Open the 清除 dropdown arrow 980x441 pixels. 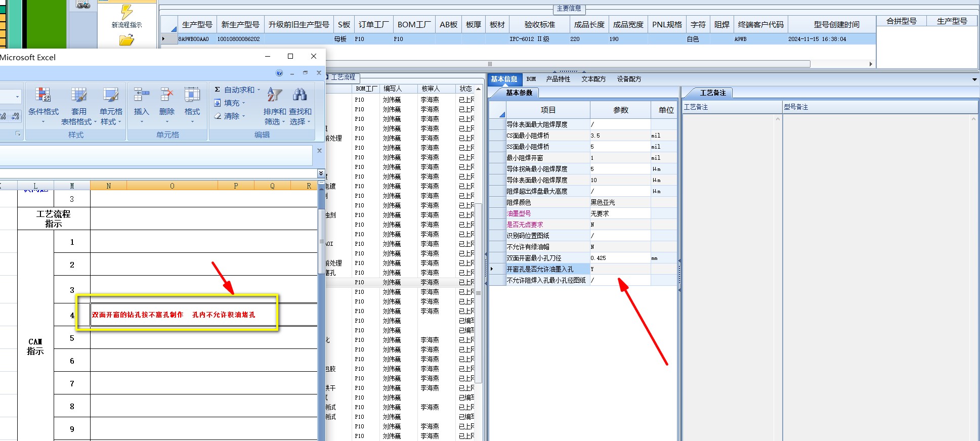pyautogui.click(x=244, y=116)
